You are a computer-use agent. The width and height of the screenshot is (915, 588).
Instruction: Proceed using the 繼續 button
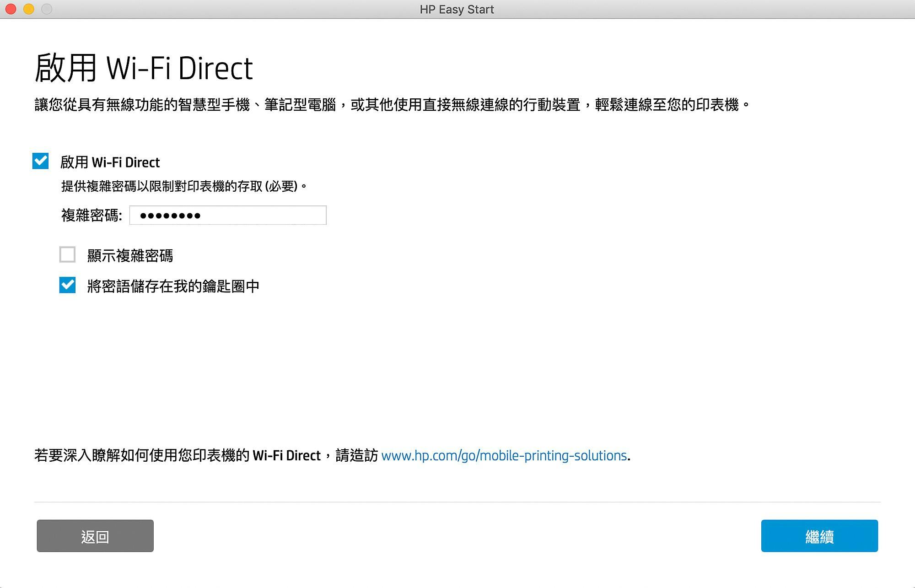(x=819, y=535)
